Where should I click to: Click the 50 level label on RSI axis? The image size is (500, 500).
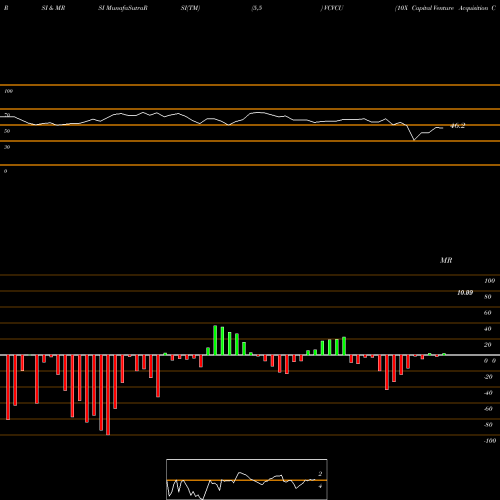7,131
